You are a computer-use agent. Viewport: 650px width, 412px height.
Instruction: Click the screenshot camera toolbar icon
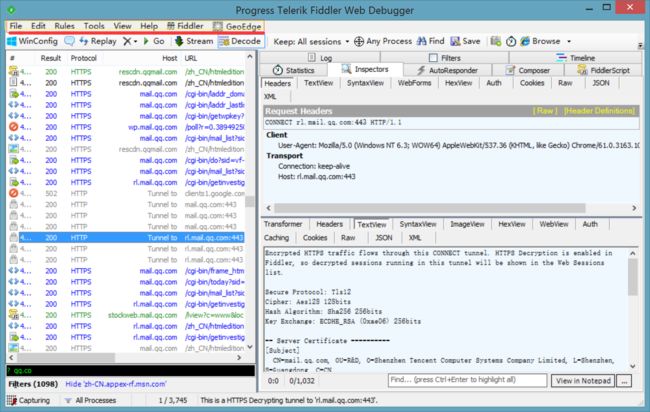coord(495,41)
